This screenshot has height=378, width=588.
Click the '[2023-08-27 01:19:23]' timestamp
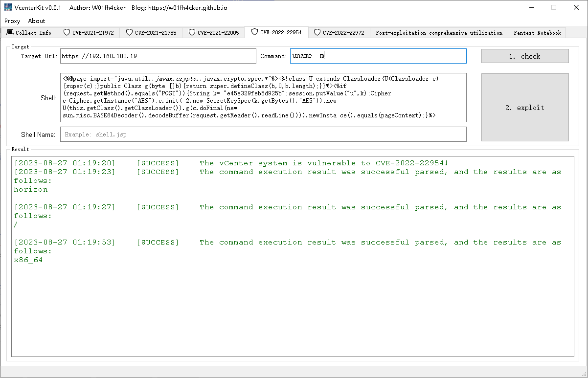(x=65, y=172)
